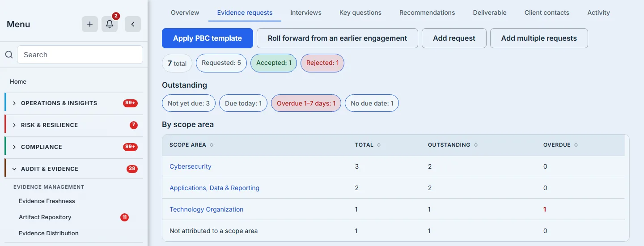Collapse Audit & Evidence section

pos(74,169)
